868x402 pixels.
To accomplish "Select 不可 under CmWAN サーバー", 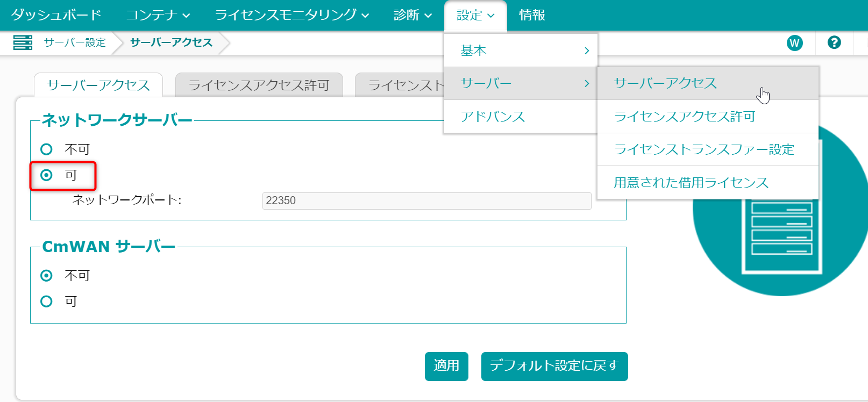I will pos(46,275).
